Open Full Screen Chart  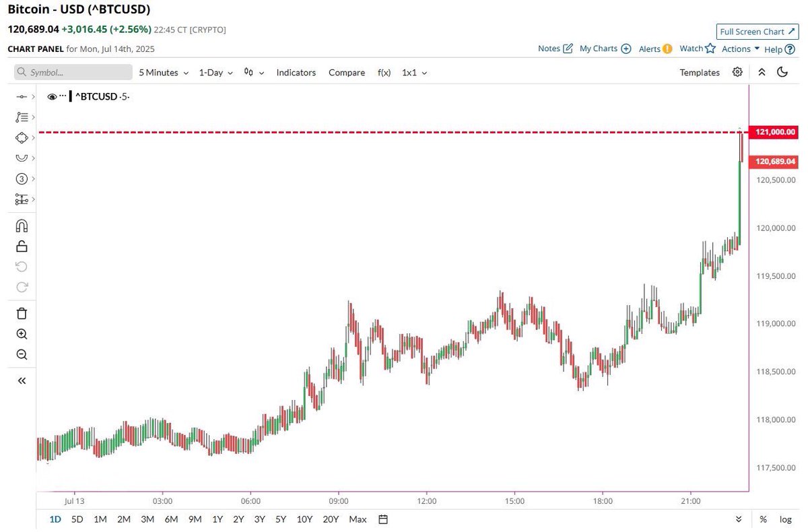click(757, 31)
